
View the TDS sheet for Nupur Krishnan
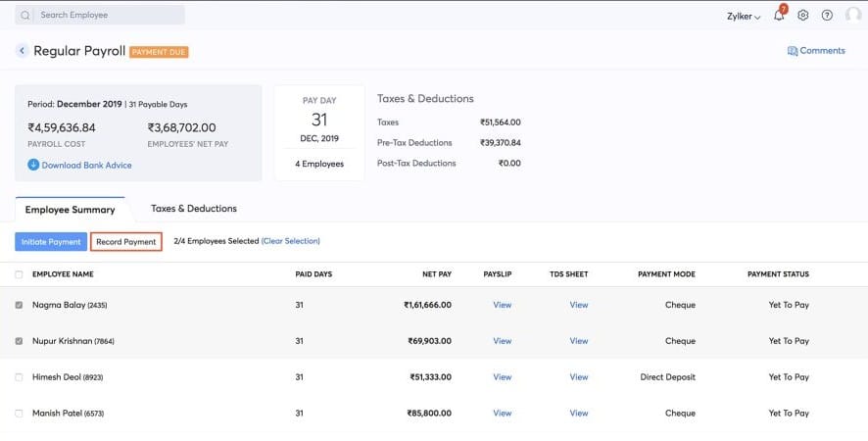(578, 341)
